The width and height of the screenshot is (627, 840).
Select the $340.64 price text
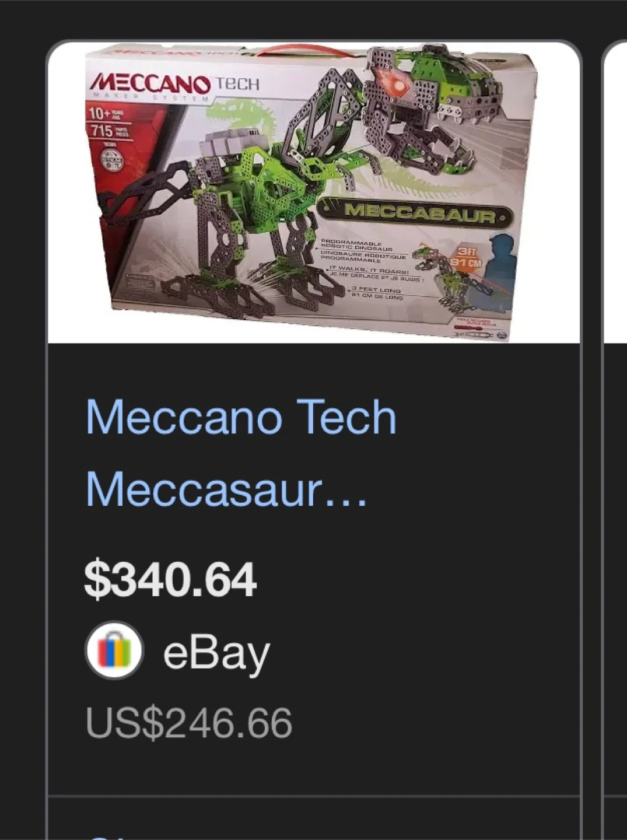coord(170,580)
